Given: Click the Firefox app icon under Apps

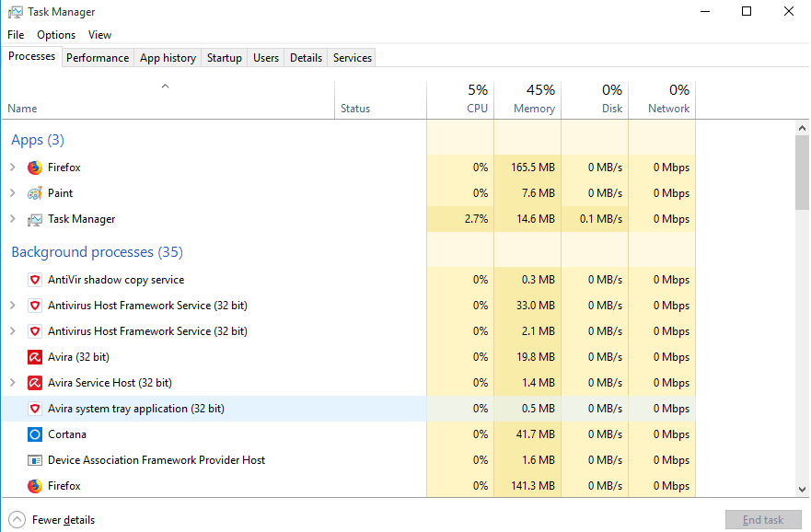Looking at the screenshot, I should click(x=35, y=168).
